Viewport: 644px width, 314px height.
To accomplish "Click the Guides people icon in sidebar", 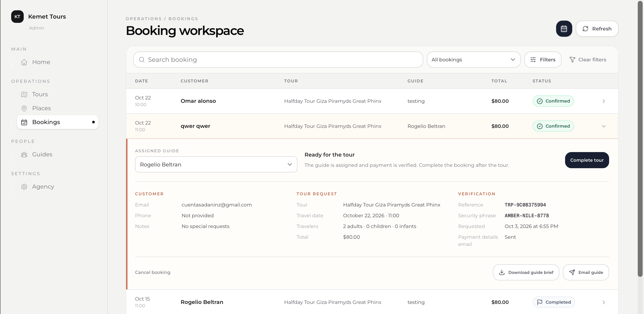I will (24, 155).
